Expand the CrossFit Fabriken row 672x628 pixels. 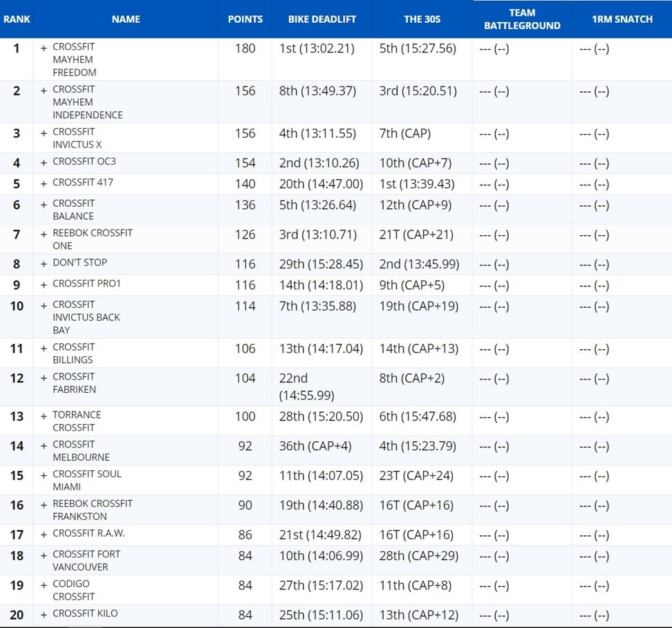pyautogui.click(x=44, y=378)
